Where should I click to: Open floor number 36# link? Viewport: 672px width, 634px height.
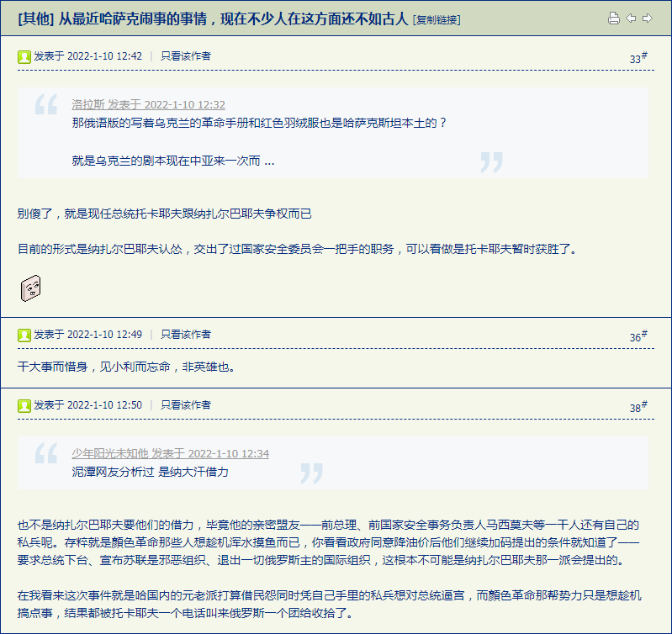pyautogui.click(x=638, y=336)
